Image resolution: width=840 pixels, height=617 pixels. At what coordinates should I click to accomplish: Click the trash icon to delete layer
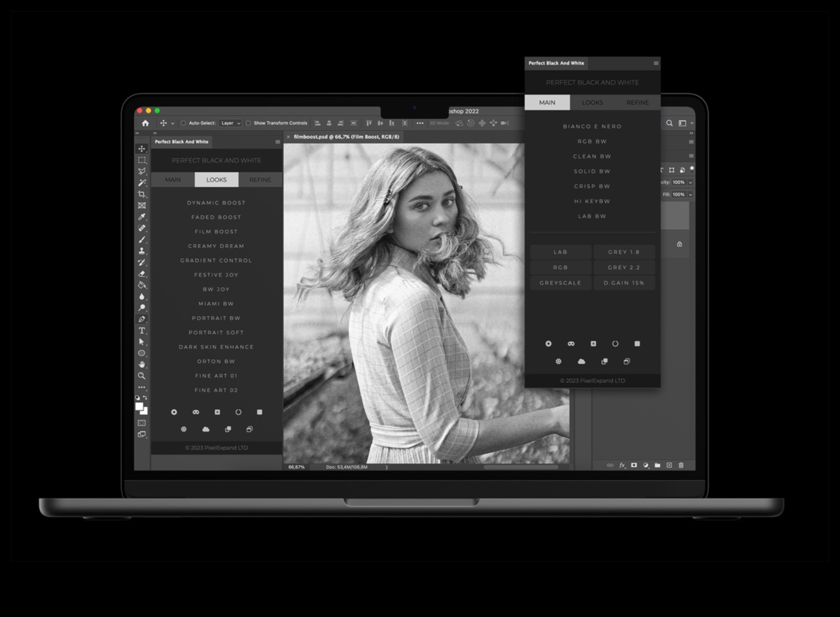[681, 466]
